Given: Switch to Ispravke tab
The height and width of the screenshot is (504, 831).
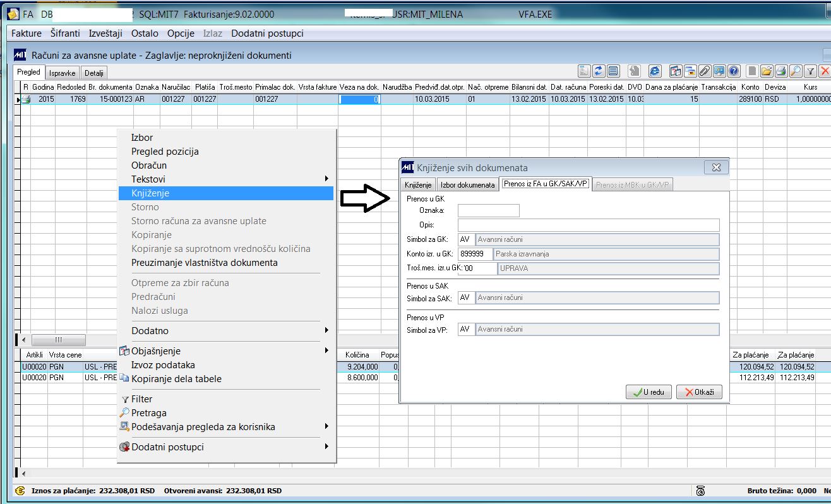Looking at the screenshot, I should click(63, 73).
